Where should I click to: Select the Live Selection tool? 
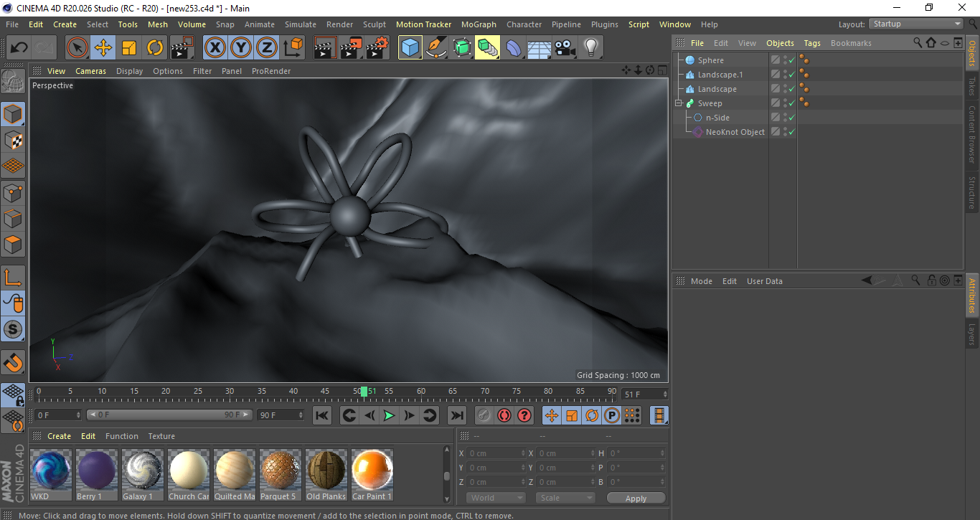coord(77,48)
